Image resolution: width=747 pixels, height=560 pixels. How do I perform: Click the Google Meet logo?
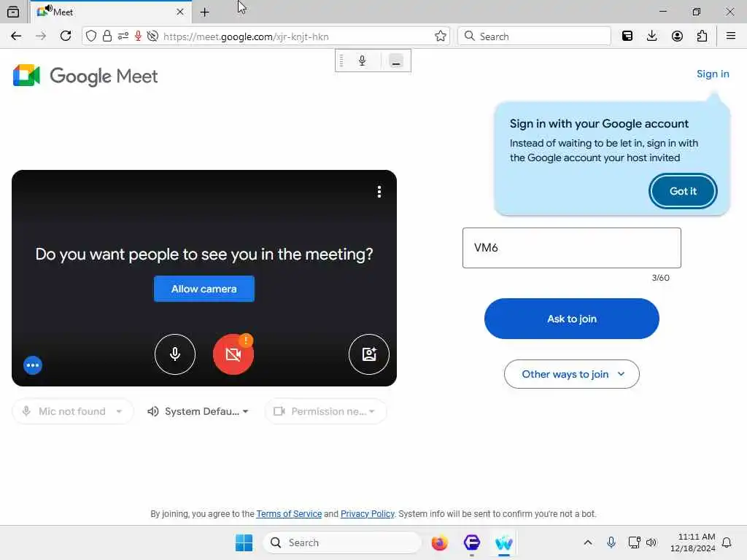coord(85,76)
